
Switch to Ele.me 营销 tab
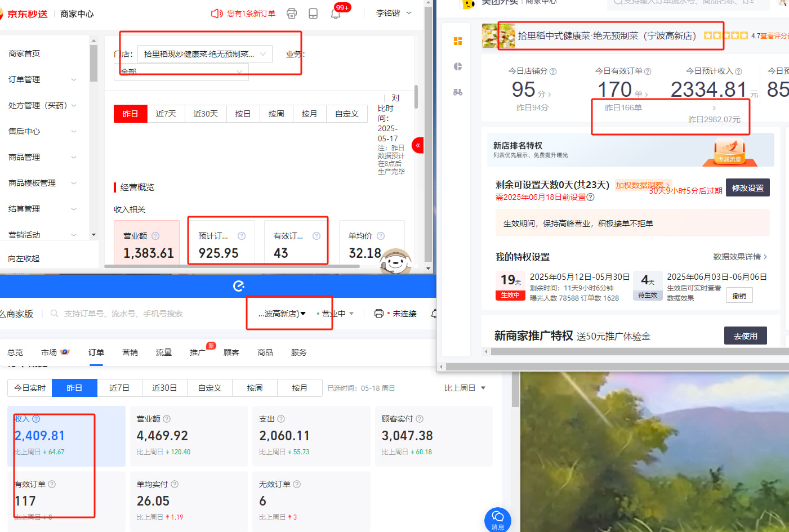130,352
